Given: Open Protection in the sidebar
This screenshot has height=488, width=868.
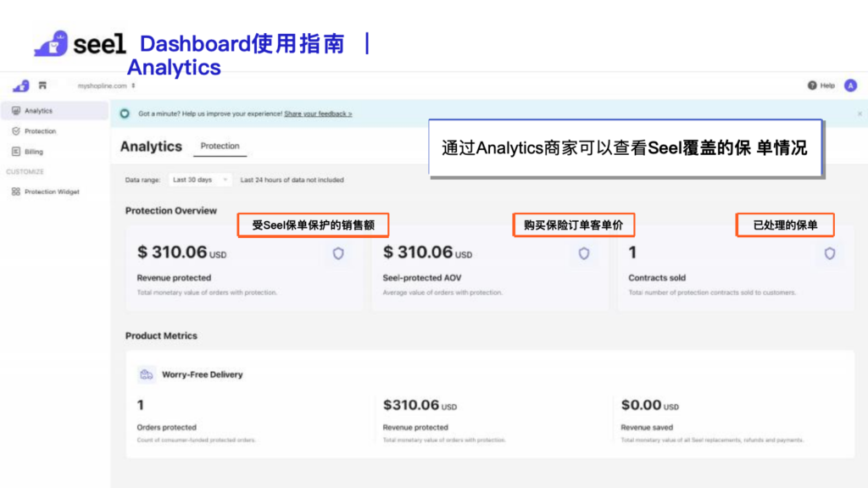Looking at the screenshot, I should [x=40, y=131].
